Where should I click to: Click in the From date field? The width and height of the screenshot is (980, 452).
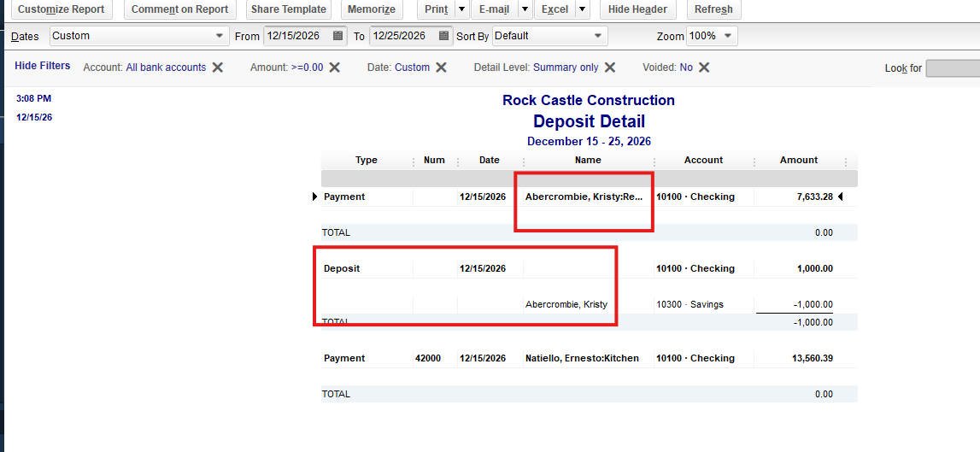pos(298,36)
